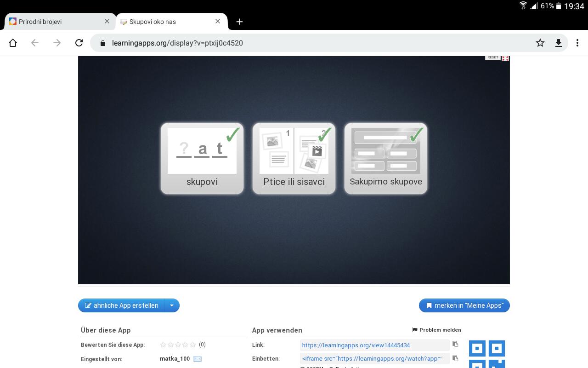Reload the current page
The image size is (588, 368).
79,43
